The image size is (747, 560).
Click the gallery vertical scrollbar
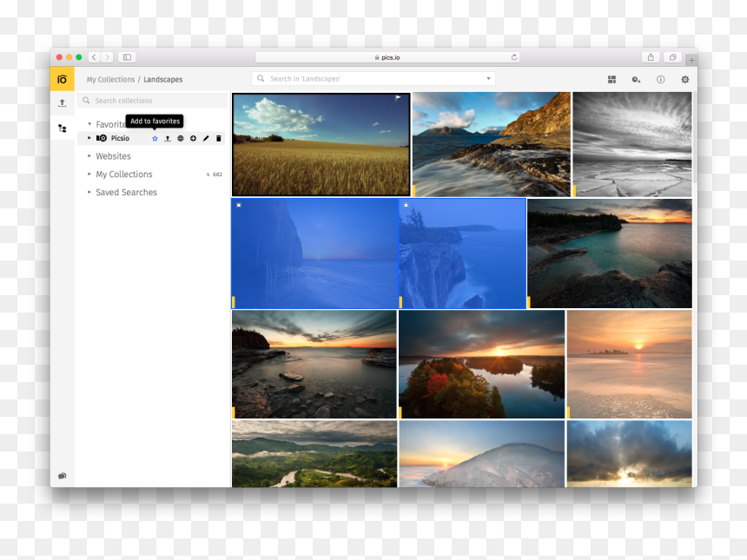(x=695, y=138)
